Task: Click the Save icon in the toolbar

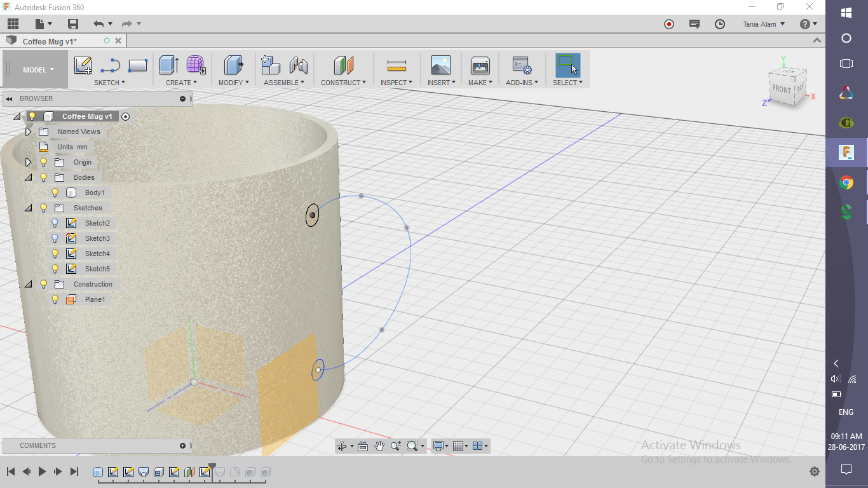Action: point(72,23)
